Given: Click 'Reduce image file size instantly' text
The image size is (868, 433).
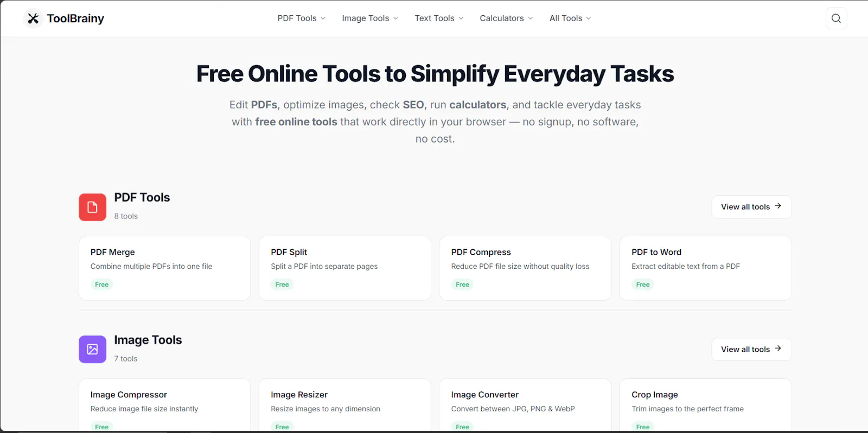Looking at the screenshot, I should [x=144, y=409].
